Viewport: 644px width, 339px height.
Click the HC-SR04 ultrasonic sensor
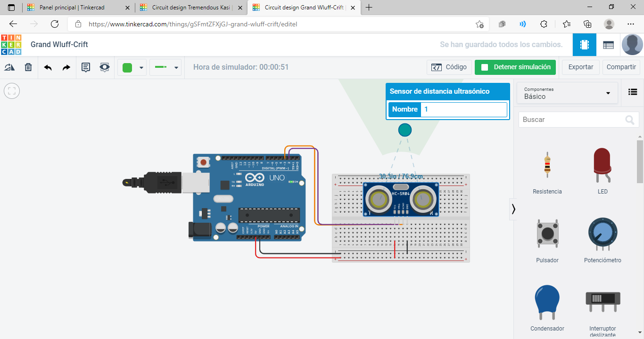(x=401, y=200)
